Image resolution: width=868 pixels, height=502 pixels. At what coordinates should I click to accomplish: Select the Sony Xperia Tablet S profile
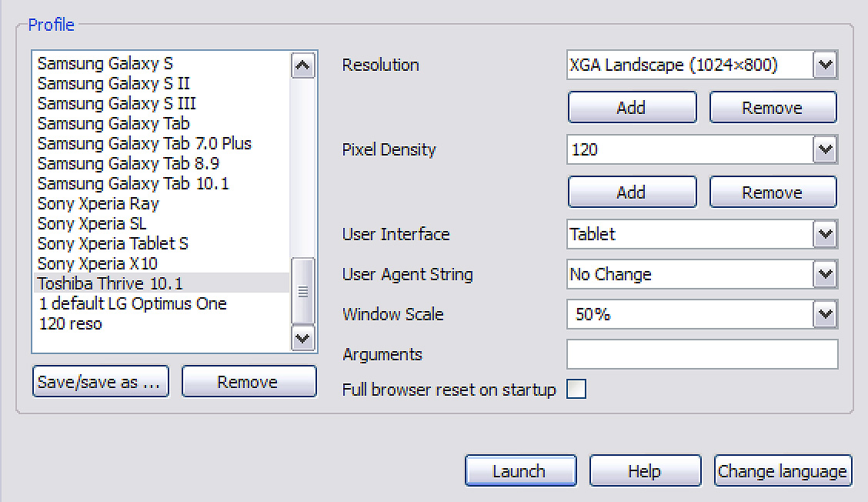162,243
